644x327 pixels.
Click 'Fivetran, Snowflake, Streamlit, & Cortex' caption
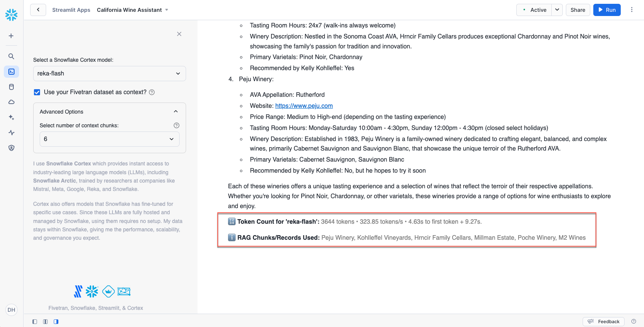click(96, 308)
